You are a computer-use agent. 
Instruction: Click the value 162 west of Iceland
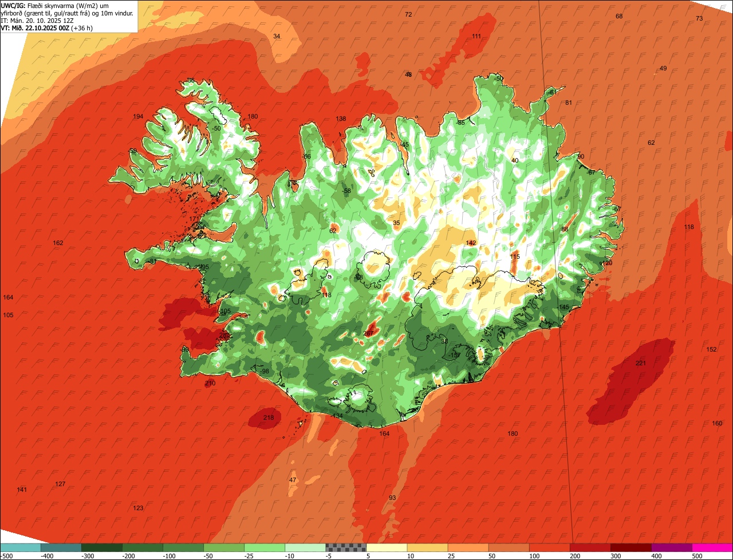(58, 243)
